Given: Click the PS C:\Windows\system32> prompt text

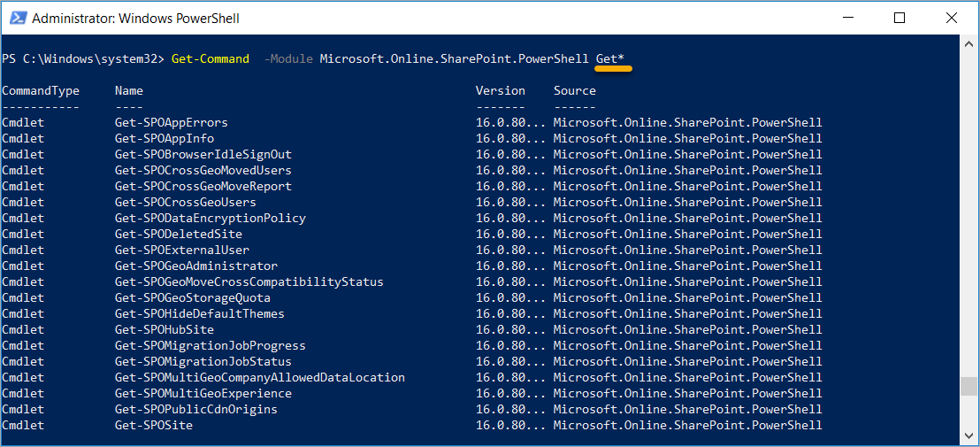Looking at the screenshot, I should pyautogui.click(x=83, y=58).
